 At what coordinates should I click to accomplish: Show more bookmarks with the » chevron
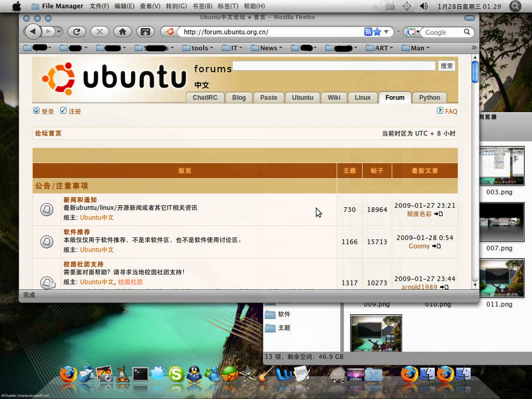(474, 48)
